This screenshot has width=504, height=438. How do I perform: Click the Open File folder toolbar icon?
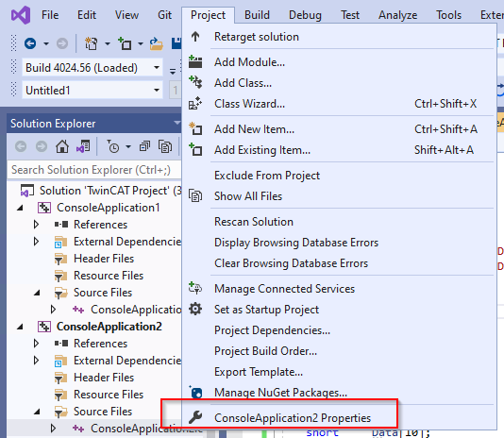(x=157, y=43)
